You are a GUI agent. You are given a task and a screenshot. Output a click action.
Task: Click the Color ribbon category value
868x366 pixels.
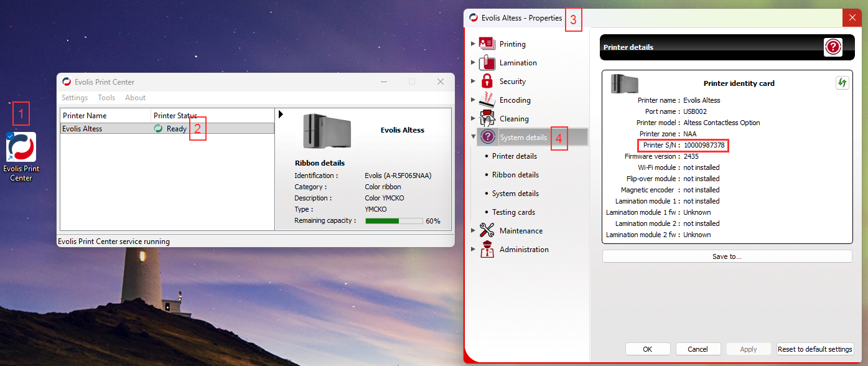(x=383, y=187)
